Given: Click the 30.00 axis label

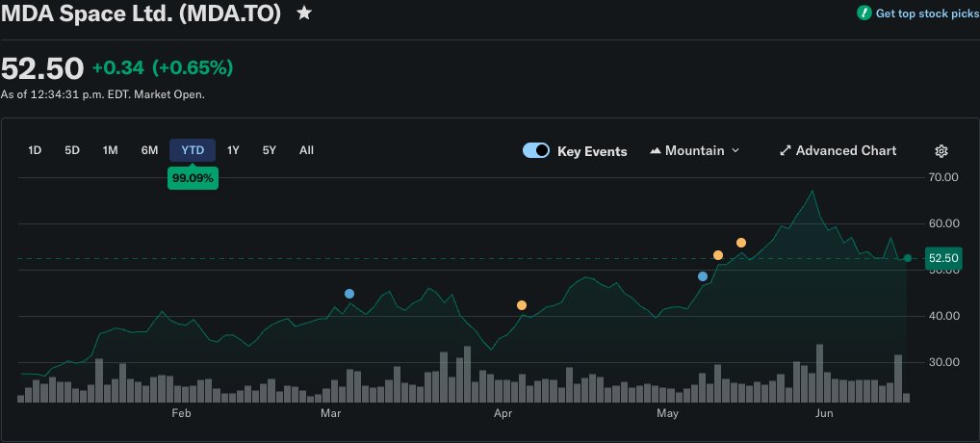Looking at the screenshot, I should click(943, 362).
